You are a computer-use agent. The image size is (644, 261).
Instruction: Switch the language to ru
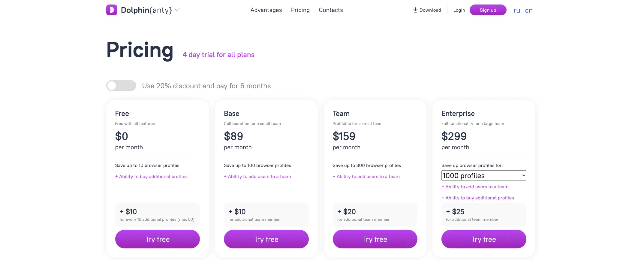[516, 11]
